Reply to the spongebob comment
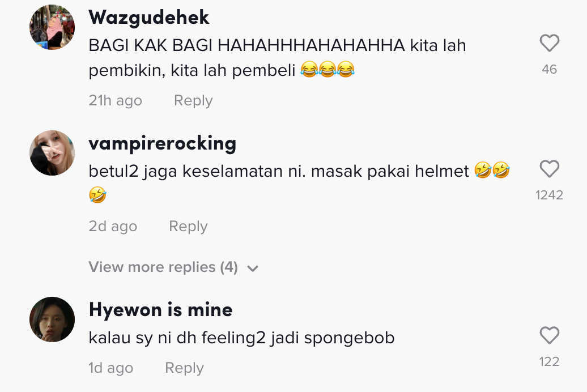Viewport: 587px width, 392px height. point(184,368)
